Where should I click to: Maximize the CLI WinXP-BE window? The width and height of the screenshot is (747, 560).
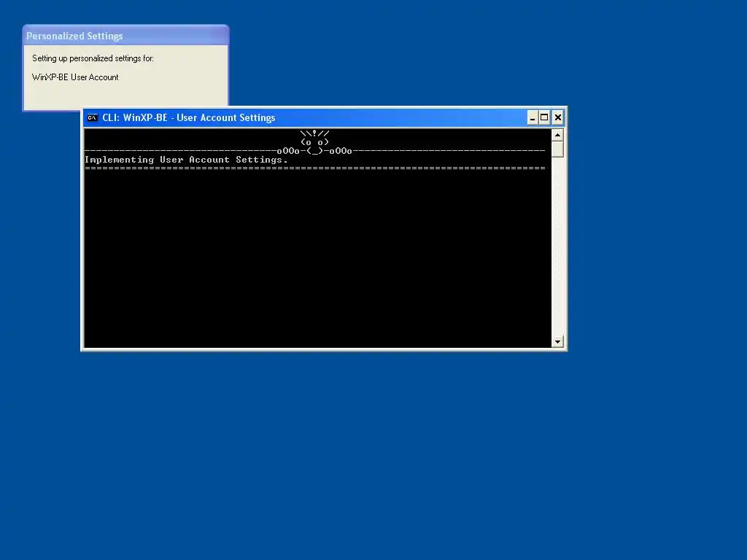pyautogui.click(x=544, y=117)
